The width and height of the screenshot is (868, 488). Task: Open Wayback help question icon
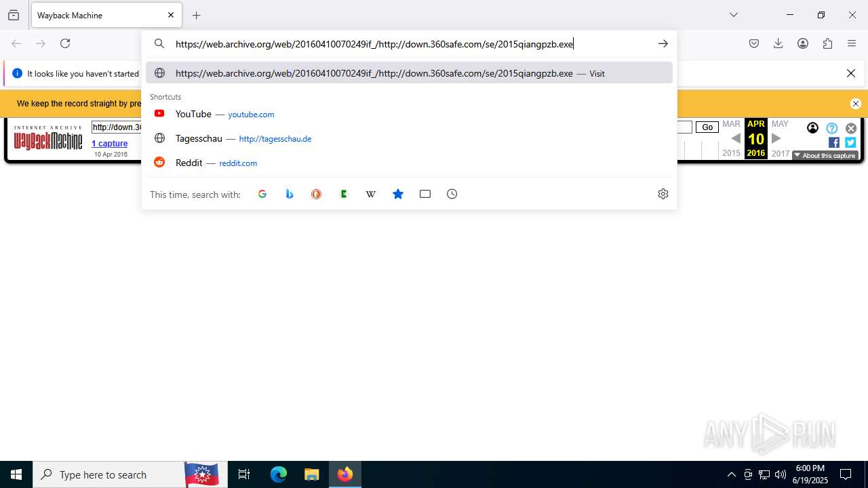(832, 128)
